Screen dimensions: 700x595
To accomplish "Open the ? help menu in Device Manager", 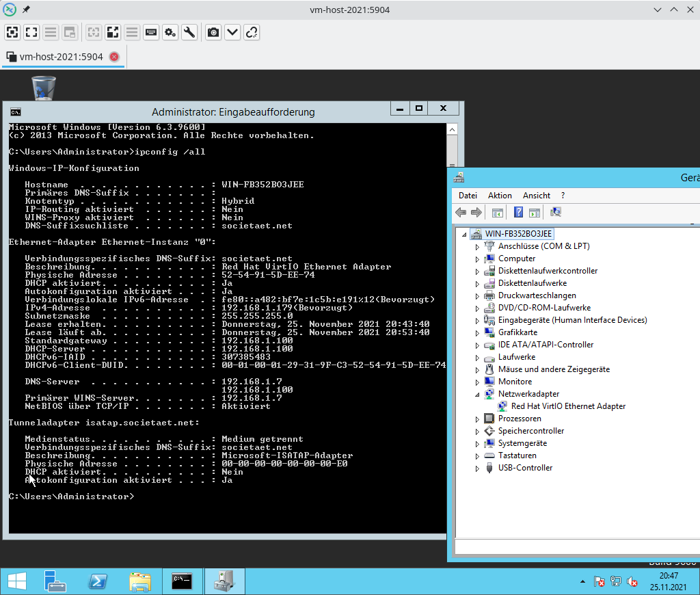I will 563,196.
